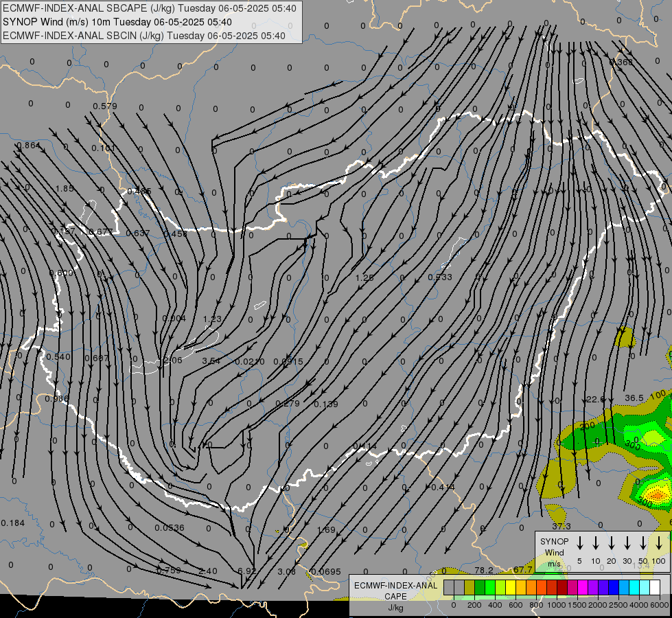
Task: Click the 0.540 value on the map
Action: 58,357
